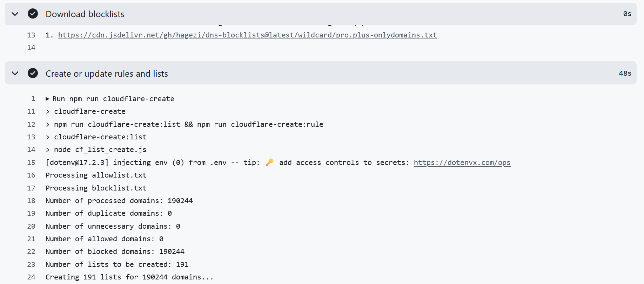Select log line number 15
The image size is (644, 284).
pyautogui.click(x=31, y=162)
